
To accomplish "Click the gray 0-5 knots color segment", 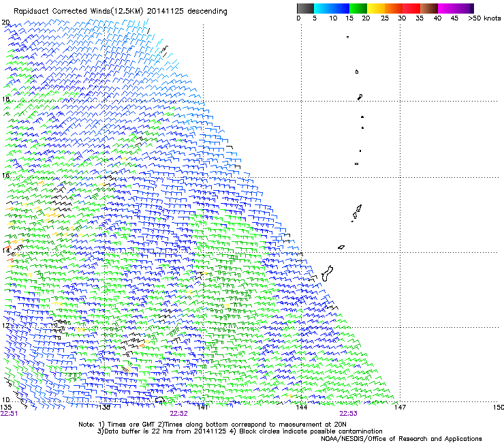I will pyautogui.click(x=306, y=8).
